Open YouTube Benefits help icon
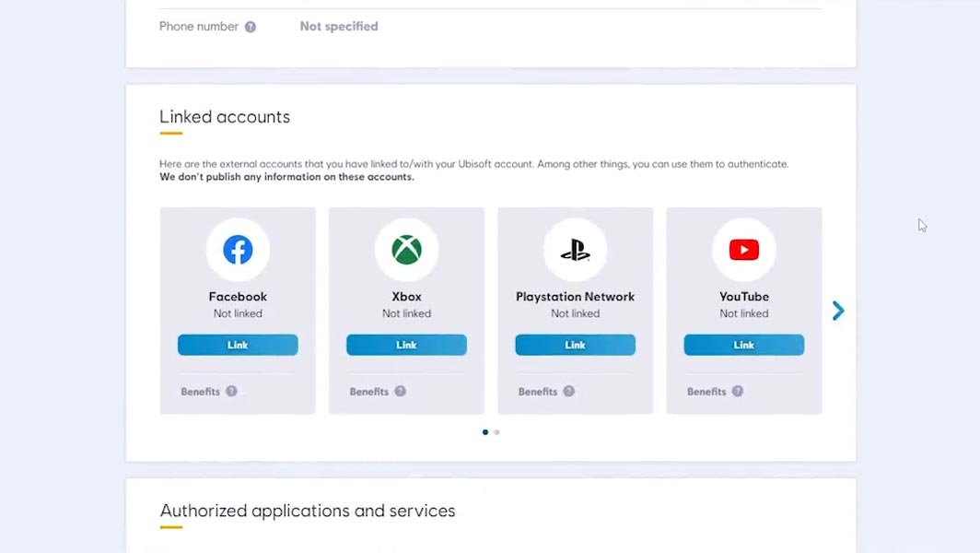This screenshot has height=553, width=980. pyautogui.click(x=738, y=391)
